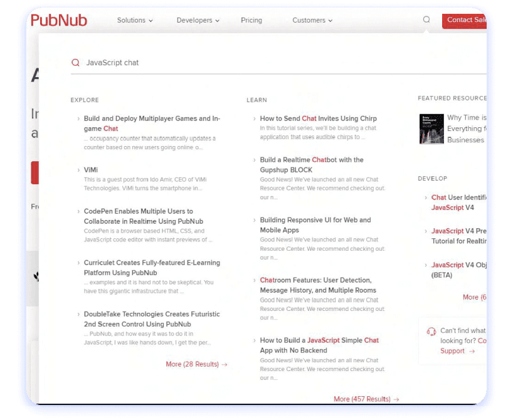This screenshot has height=420, width=513.
Task: Open Chatroom Features: User Detection article
Action: 318,285
